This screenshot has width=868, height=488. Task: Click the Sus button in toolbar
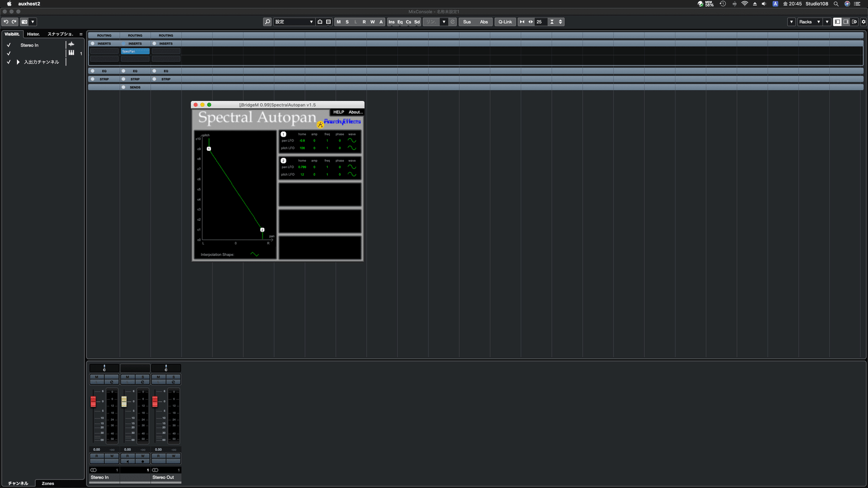[467, 22]
